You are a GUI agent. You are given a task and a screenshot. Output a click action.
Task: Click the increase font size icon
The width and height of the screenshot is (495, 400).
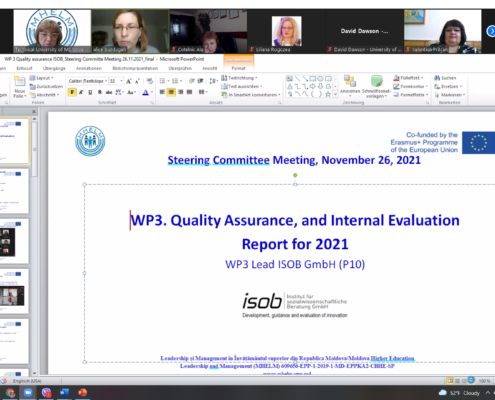click(129, 81)
